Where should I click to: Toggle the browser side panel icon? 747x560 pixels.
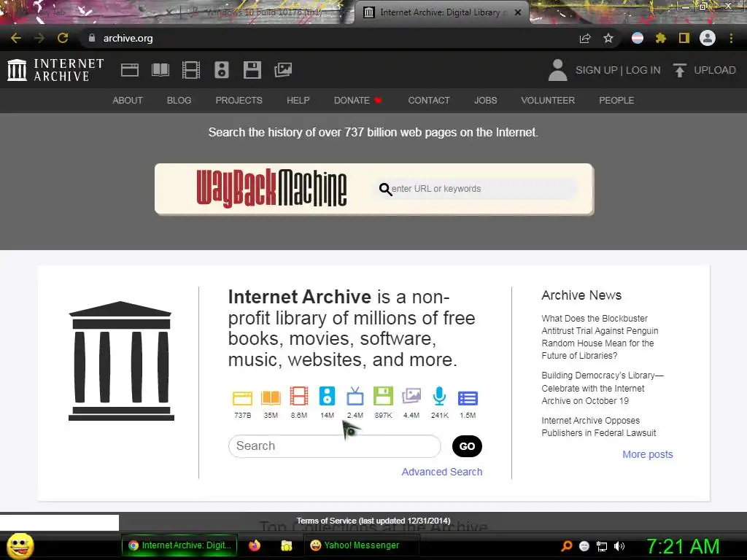pos(684,38)
